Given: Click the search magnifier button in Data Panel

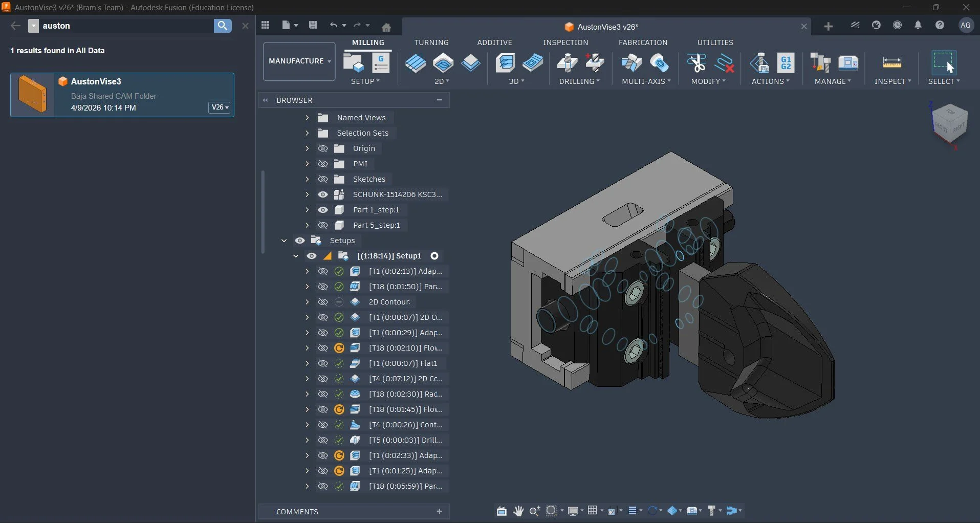Looking at the screenshot, I should point(223,26).
